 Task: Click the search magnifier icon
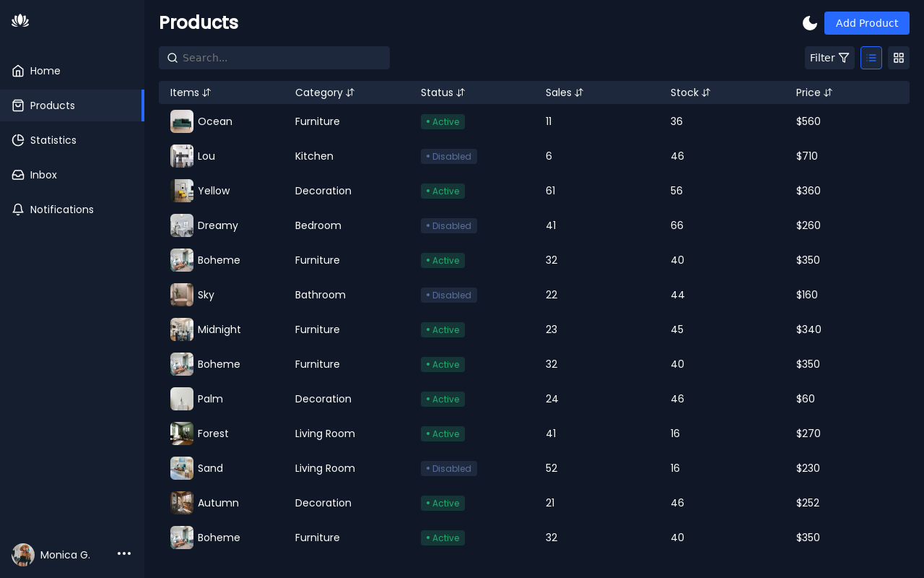point(173,58)
